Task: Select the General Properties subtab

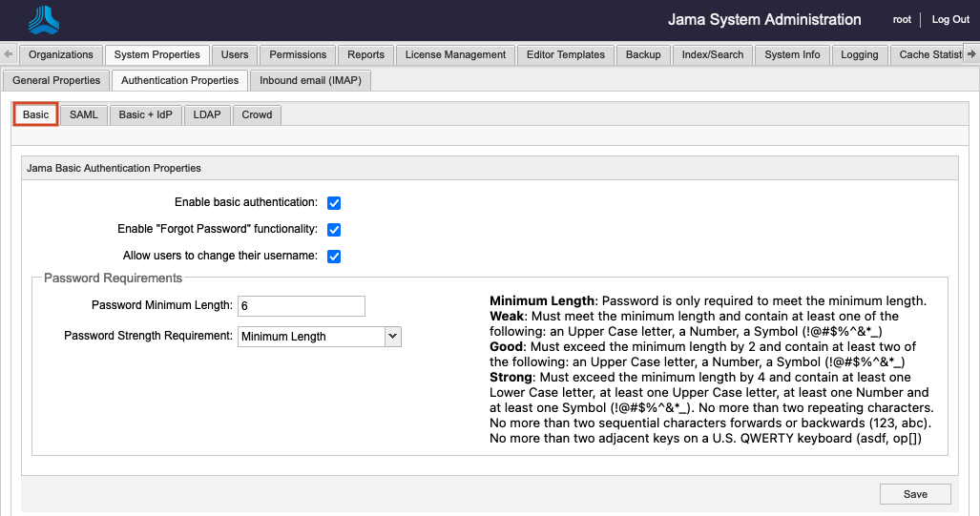Action: click(x=56, y=80)
